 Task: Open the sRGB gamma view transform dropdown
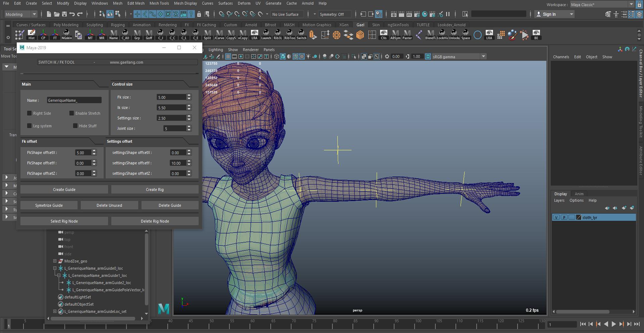[458, 57]
